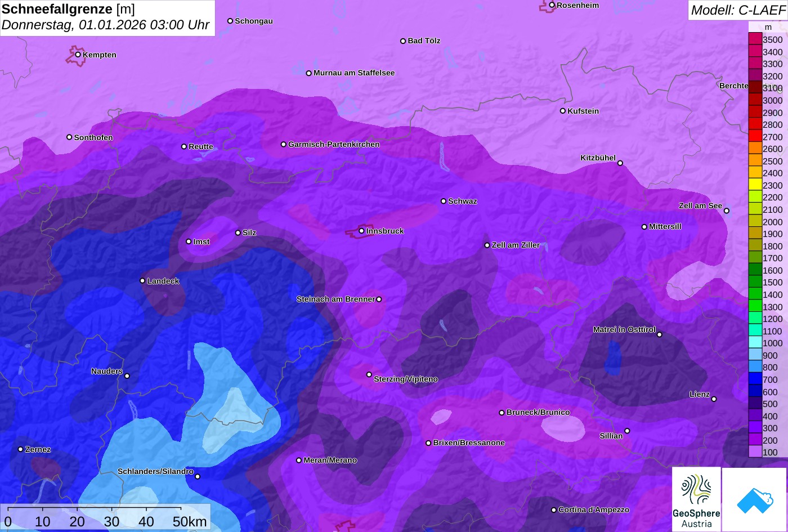Select the Garmisch-Partenkirchen map label
Viewport: 788px width, 532px height.
click(334, 145)
